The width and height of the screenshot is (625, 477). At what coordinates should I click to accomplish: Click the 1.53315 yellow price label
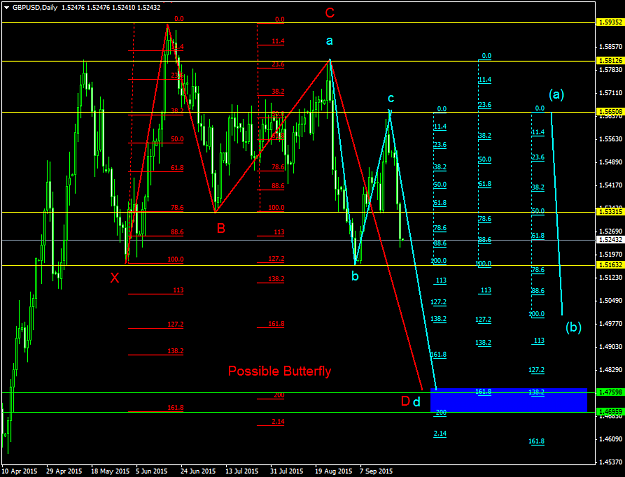pos(610,212)
